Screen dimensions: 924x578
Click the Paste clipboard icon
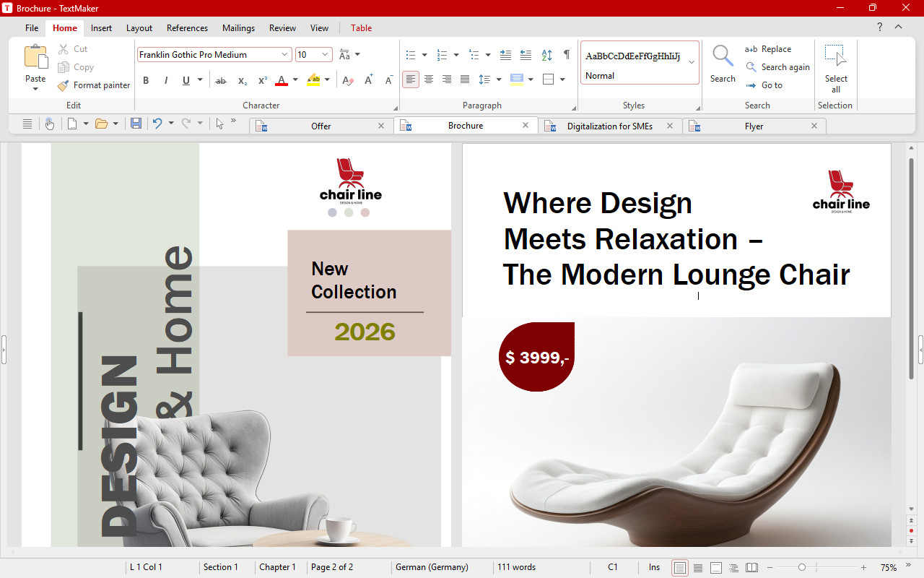click(35, 56)
